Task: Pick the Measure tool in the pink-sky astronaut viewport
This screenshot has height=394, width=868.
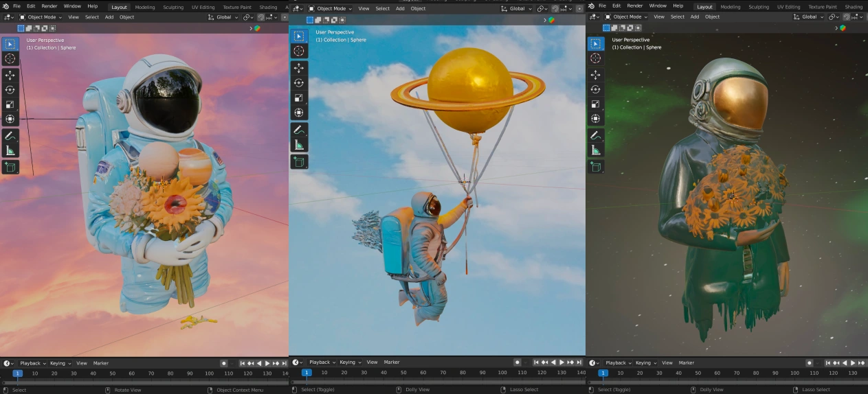Action: (x=10, y=150)
